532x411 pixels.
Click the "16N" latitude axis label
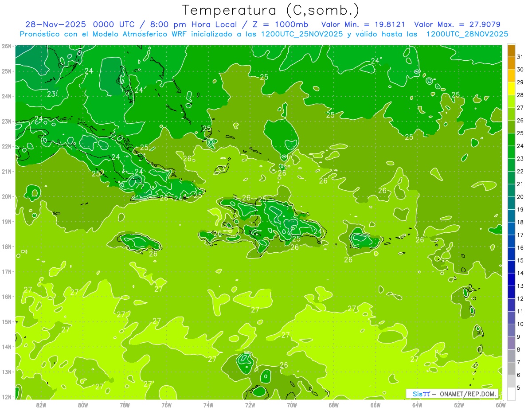(x=6, y=297)
